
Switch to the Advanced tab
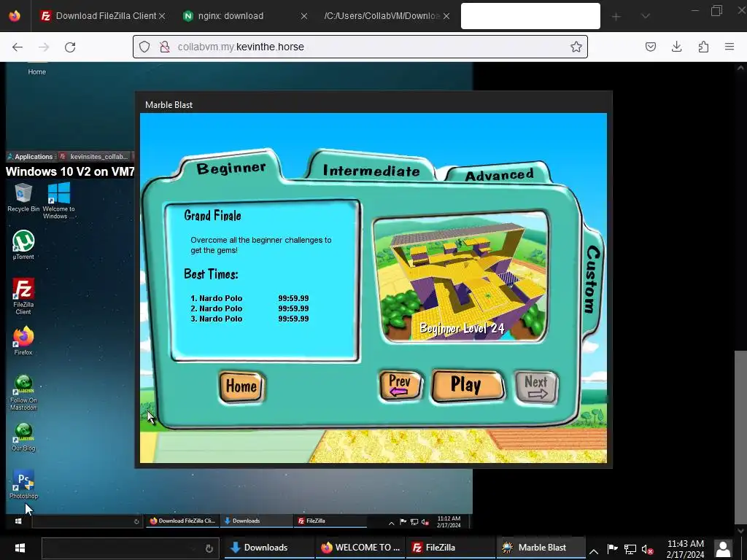499,175
